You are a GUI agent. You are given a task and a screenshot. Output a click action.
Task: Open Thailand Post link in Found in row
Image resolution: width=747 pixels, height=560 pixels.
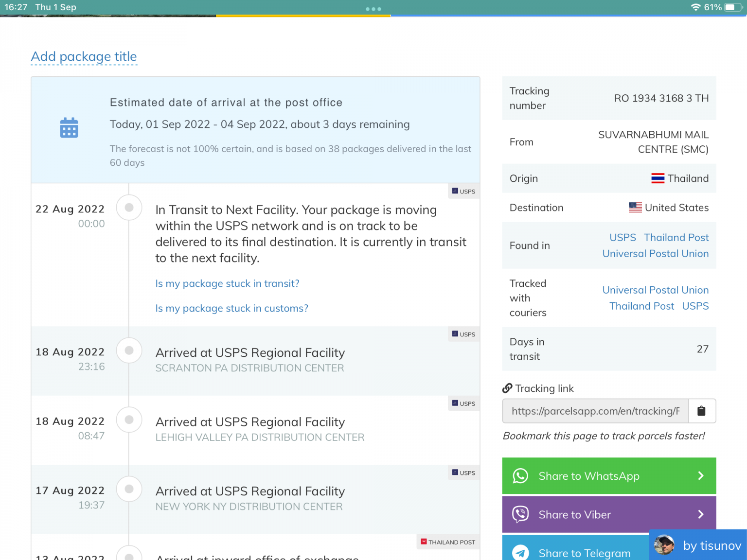(676, 237)
